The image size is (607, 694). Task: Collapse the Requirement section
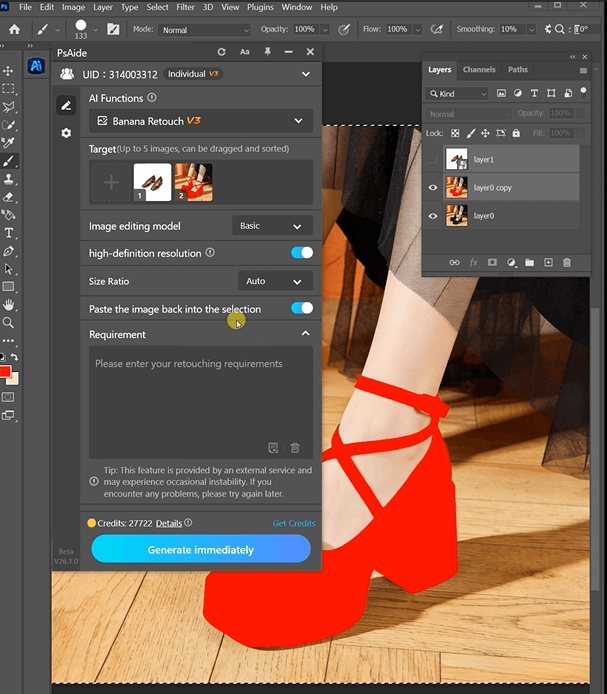click(305, 333)
